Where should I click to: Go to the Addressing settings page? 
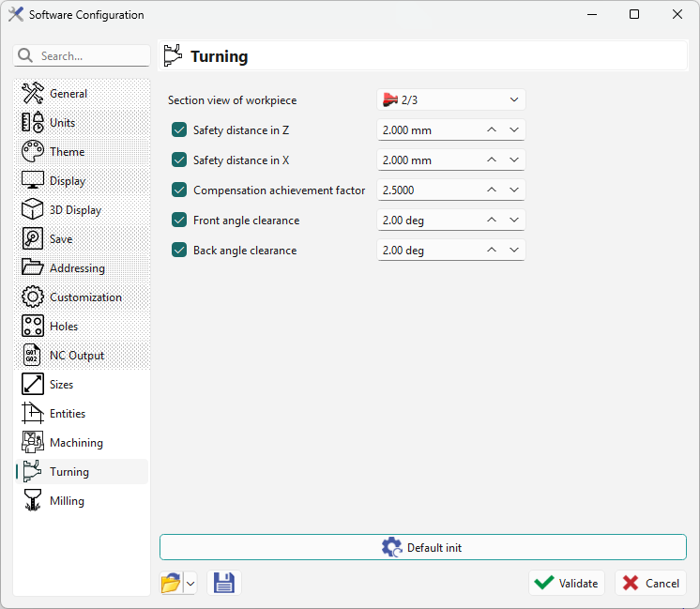pos(77,268)
